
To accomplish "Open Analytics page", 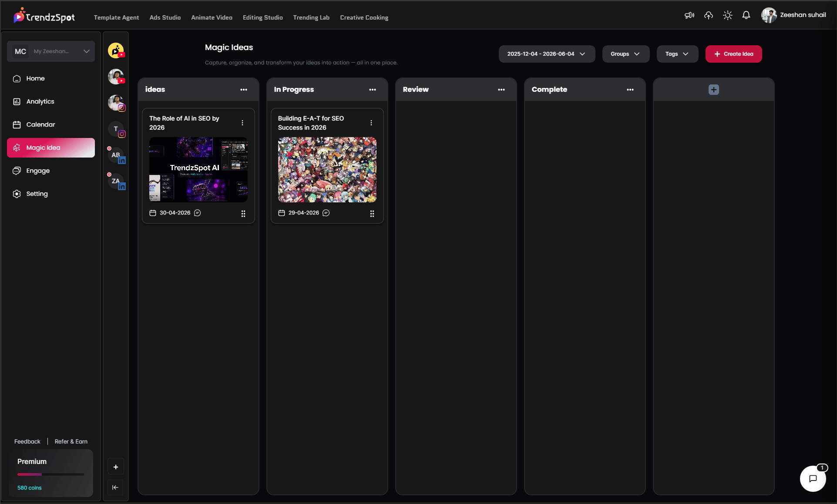I will tap(51, 101).
